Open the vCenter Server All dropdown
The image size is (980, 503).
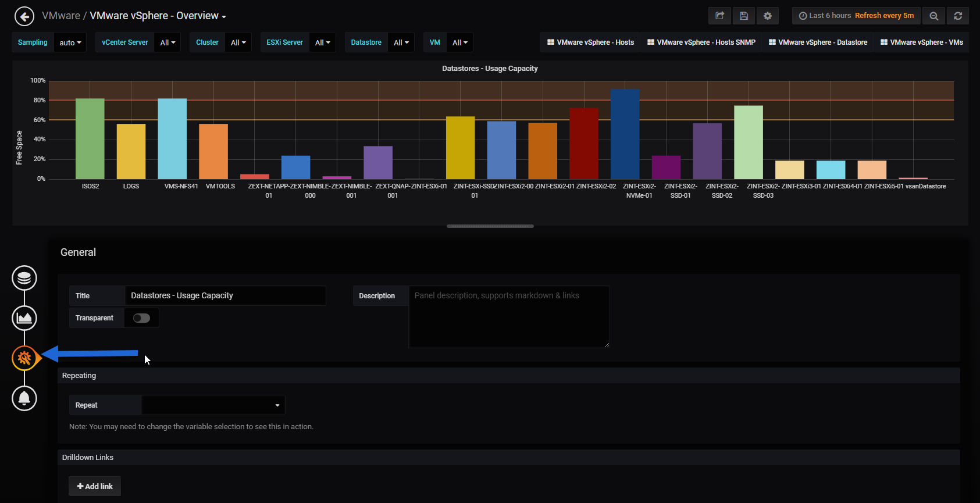167,42
